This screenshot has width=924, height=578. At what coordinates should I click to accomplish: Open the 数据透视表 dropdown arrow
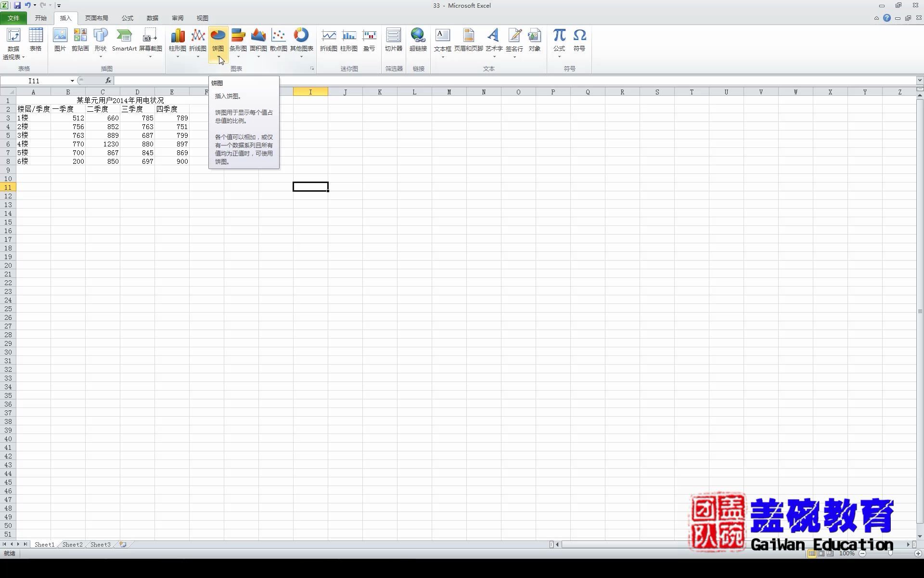23,57
